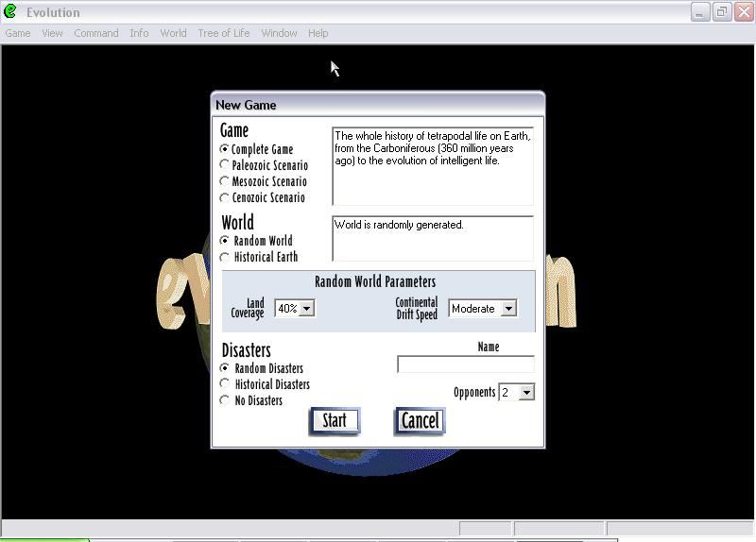Switch world to Historical Earth

(x=225, y=257)
